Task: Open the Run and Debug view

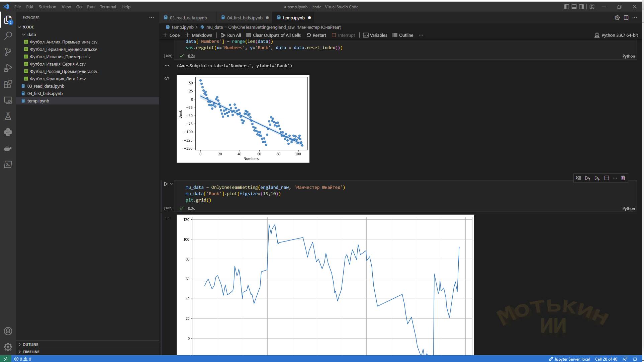Action: coord(8,68)
